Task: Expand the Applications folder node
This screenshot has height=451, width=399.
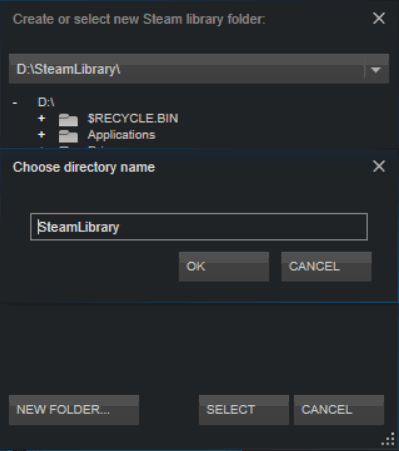Action: pos(41,135)
